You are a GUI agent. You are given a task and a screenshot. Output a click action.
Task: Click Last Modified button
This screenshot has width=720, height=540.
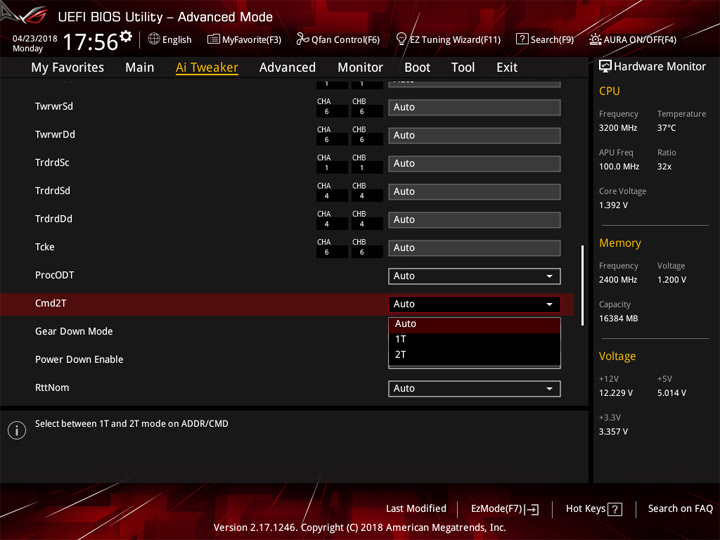pos(416,509)
